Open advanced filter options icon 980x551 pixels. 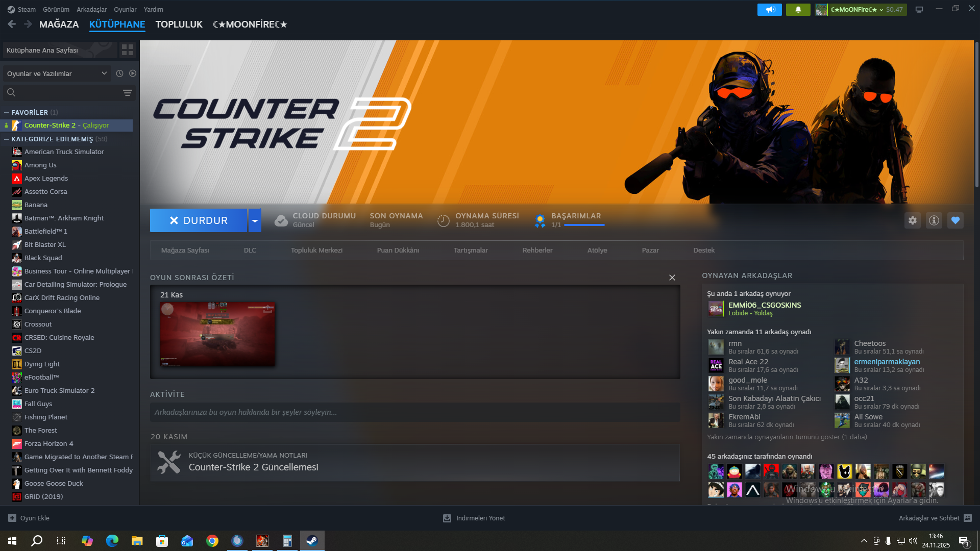coord(128,93)
